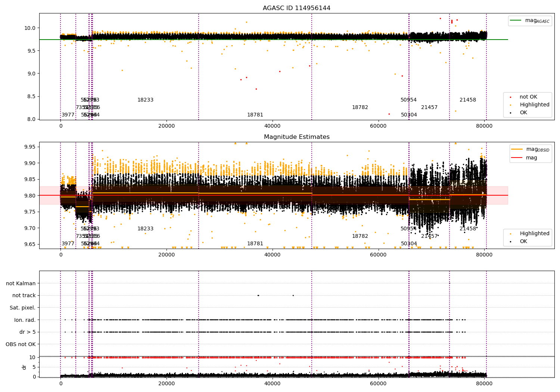This screenshot has width=560, height=392.
Task: Click obsid label 50954 in top plot
Action: pyautogui.click(x=408, y=100)
